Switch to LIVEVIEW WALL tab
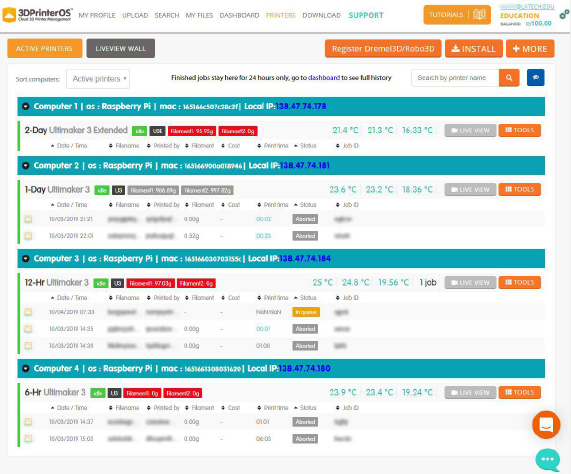Viewport: 571px width, 474px height. [x=121, y=48]
